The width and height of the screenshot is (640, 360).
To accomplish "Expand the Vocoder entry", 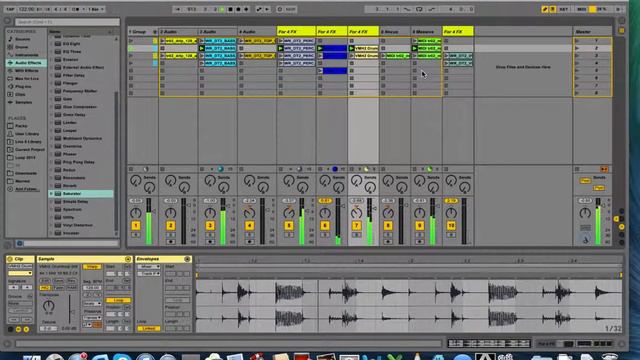I will coord(51,233).
